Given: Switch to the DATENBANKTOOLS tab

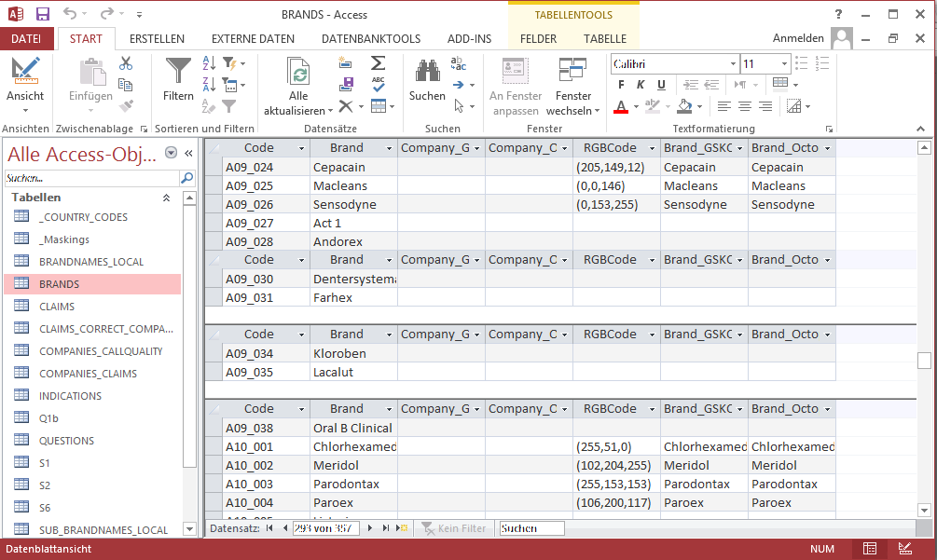Looking at the screenshot, I should pyautogui.click(x=371, y=39).
